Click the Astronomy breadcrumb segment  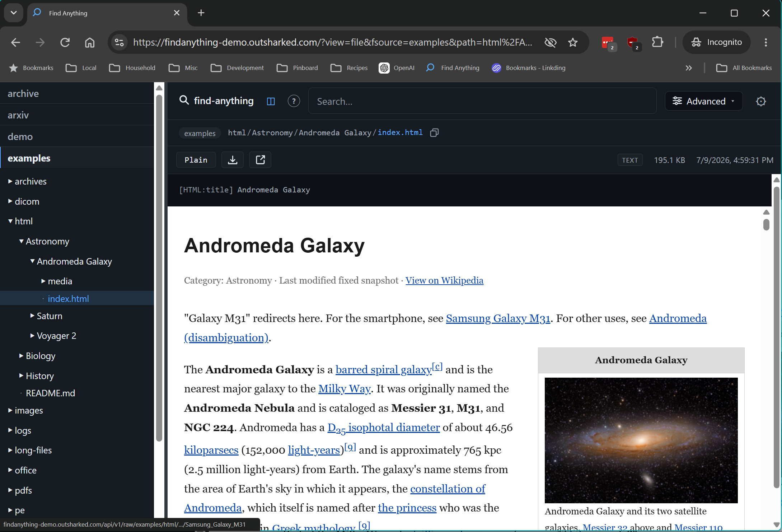coord(272,133)
